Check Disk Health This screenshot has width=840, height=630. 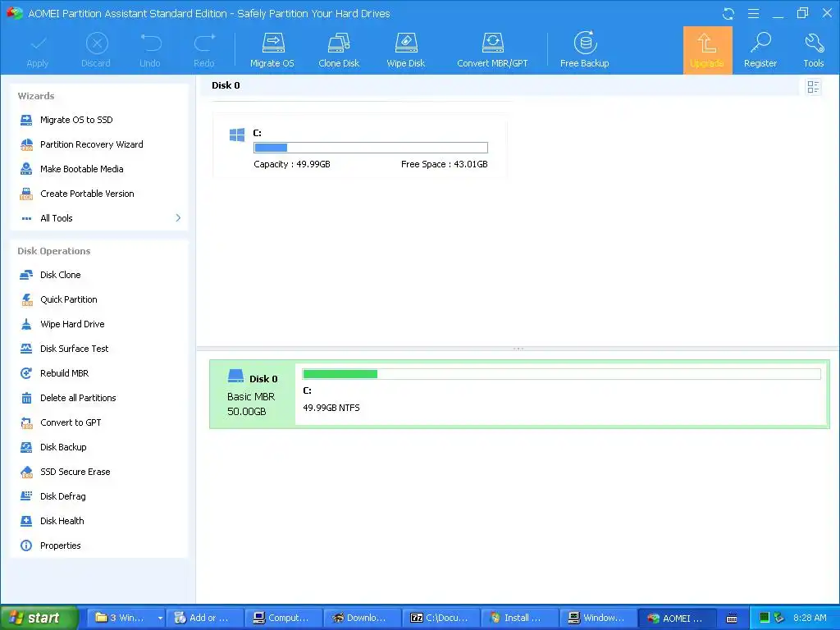pyautogui.click(x=62, y=521)
